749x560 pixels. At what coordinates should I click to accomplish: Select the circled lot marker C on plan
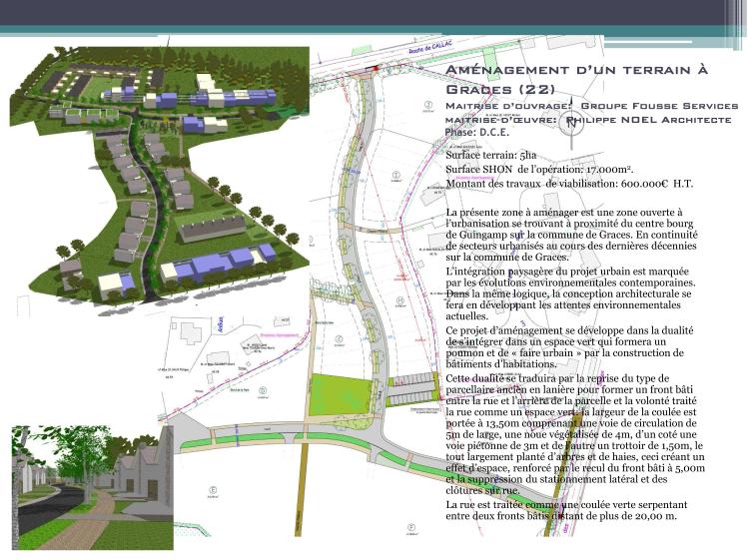339,339
